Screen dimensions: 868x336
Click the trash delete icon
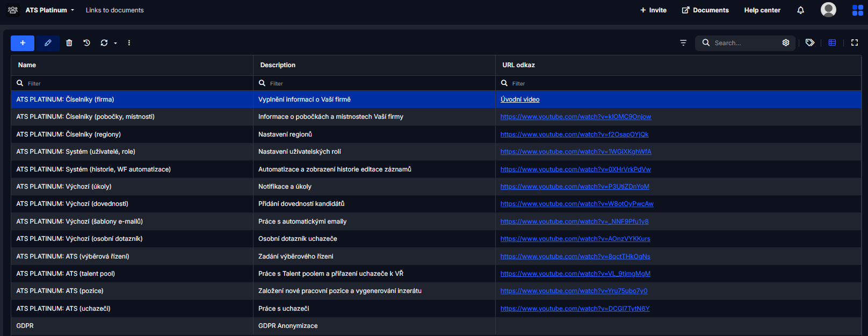click(69, 43)
